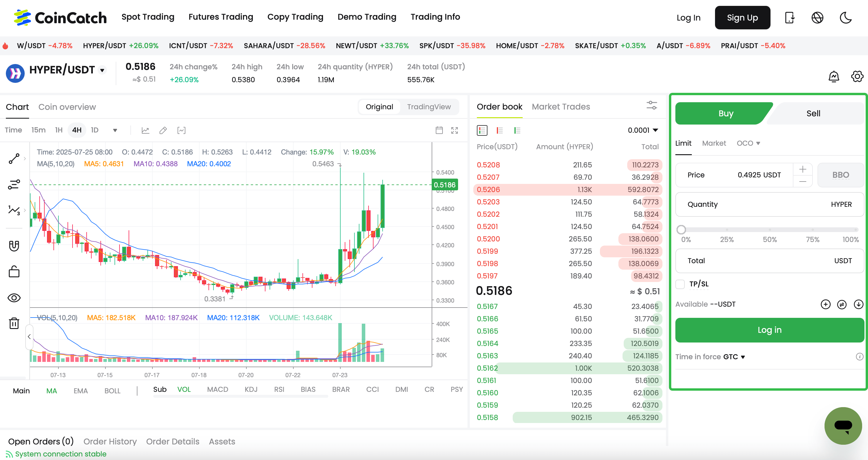This screenshot has height=460, width=868.
Task: Switch order book to sells-only view
Action: click(x=499, y=130)
